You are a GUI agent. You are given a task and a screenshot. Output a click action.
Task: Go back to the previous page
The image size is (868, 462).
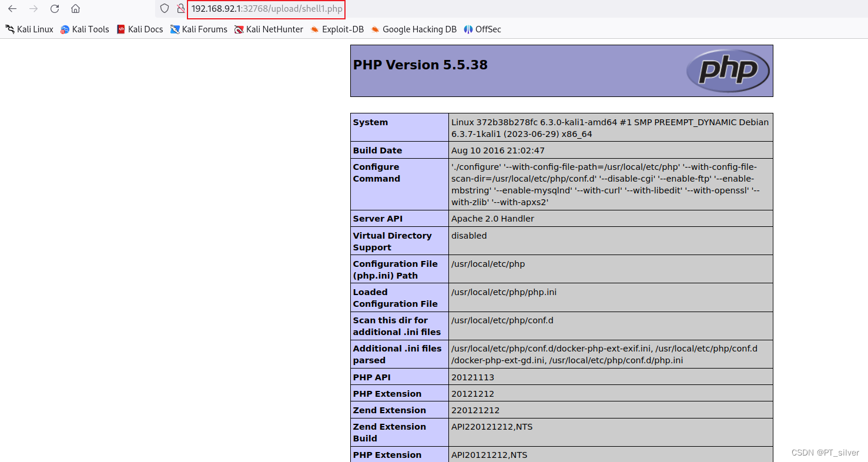tap(12, 9)
